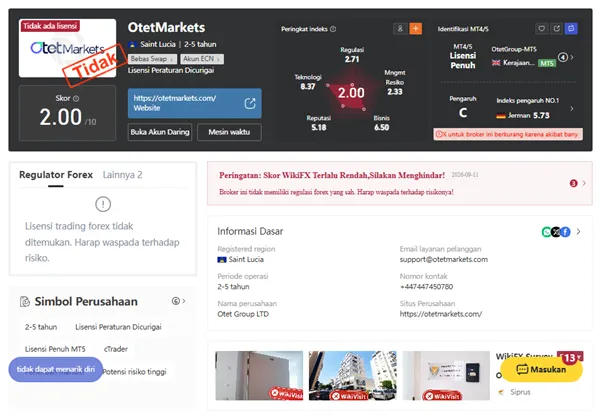Click the person icon beside Peringkat indeks
This screenshot has width=601, height=416.
click(400, 29)
